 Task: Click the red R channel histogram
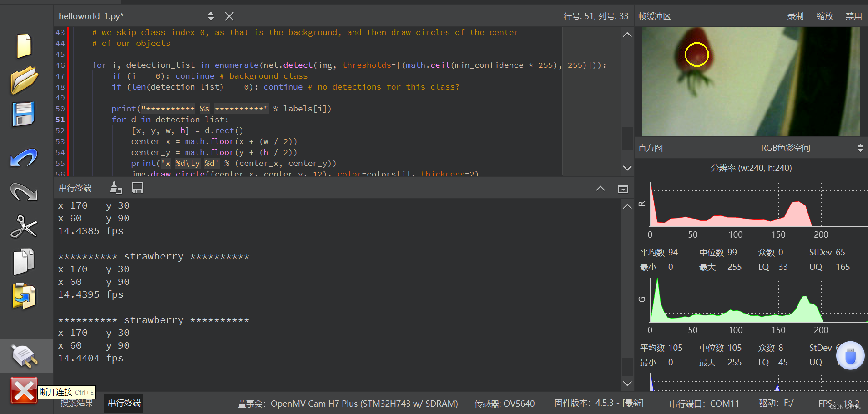[x=757, y=205]
